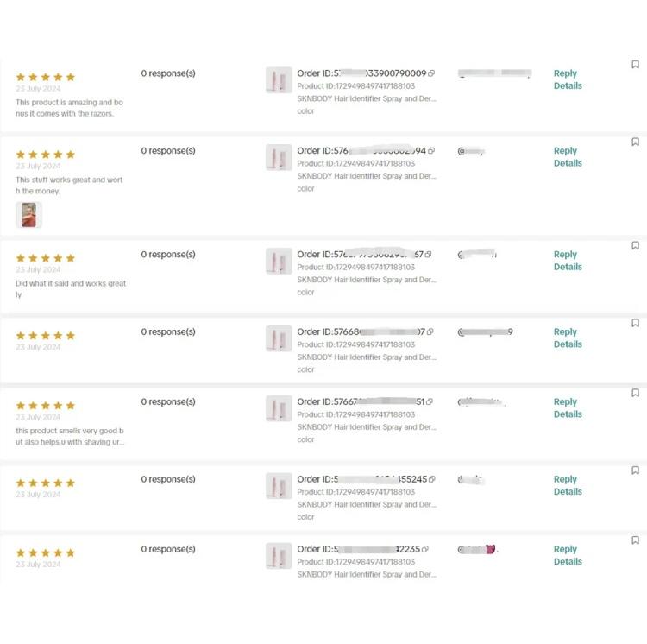Copy order ID ending in 355245
Viewport: 647px width, 644px height.
tap(432, 479)
